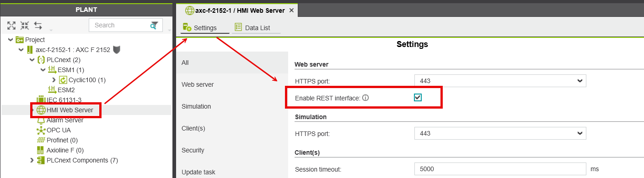Click the Project folder icon
Screen dimensions: 644x178
20,40
